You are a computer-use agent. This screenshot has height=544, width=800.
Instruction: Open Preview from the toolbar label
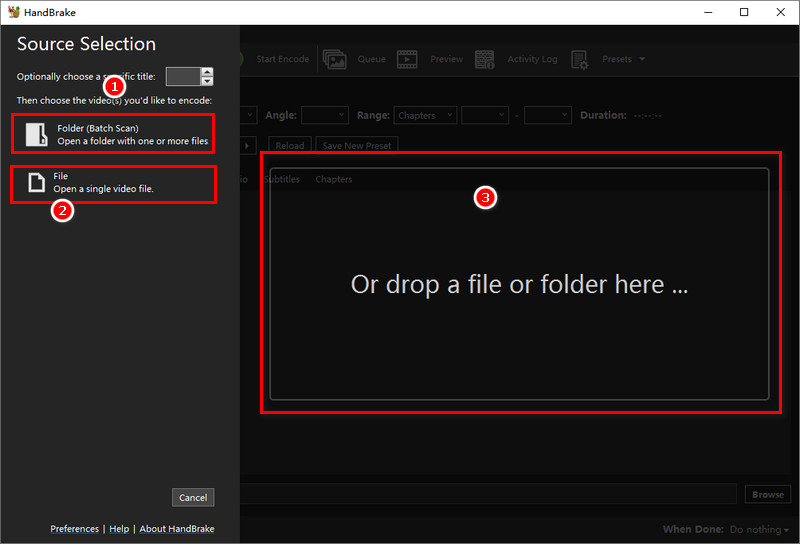tap(446, 59)
